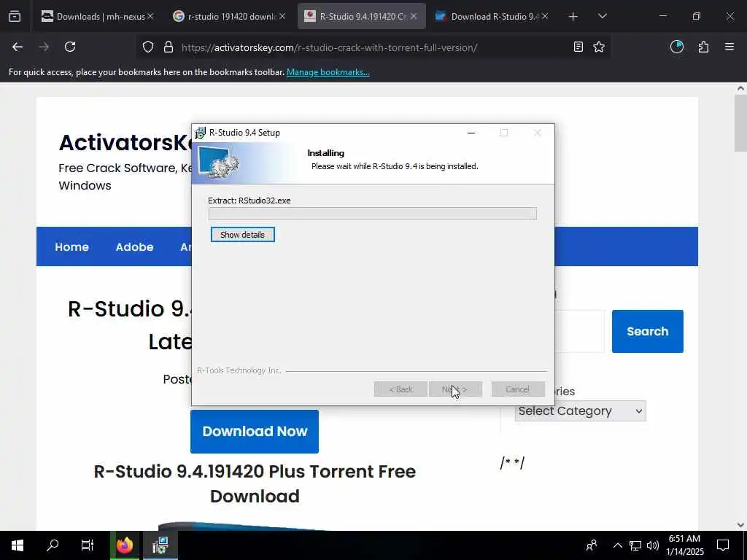This screenshot has height=560, width=747.
Task: Open the Windows Start menu
Action: tap(18, 545)
